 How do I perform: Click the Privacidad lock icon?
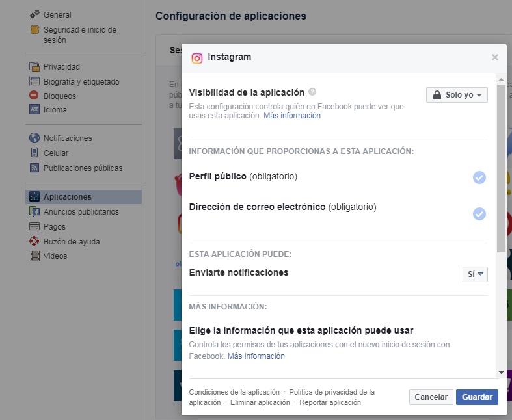click(35, 67)
